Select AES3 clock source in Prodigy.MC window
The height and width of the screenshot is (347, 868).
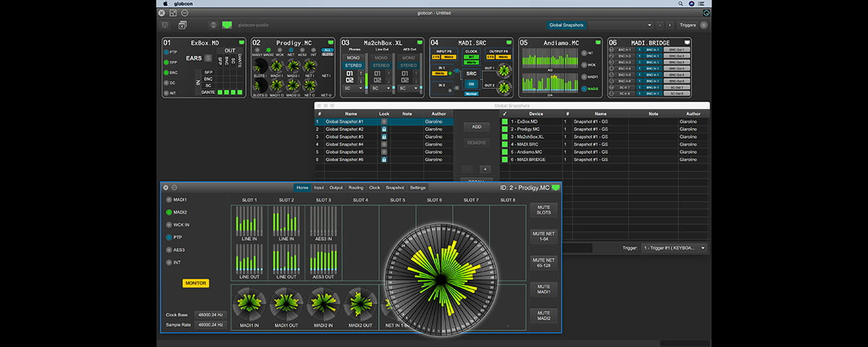pyautogui.click(x=170, y=249)
